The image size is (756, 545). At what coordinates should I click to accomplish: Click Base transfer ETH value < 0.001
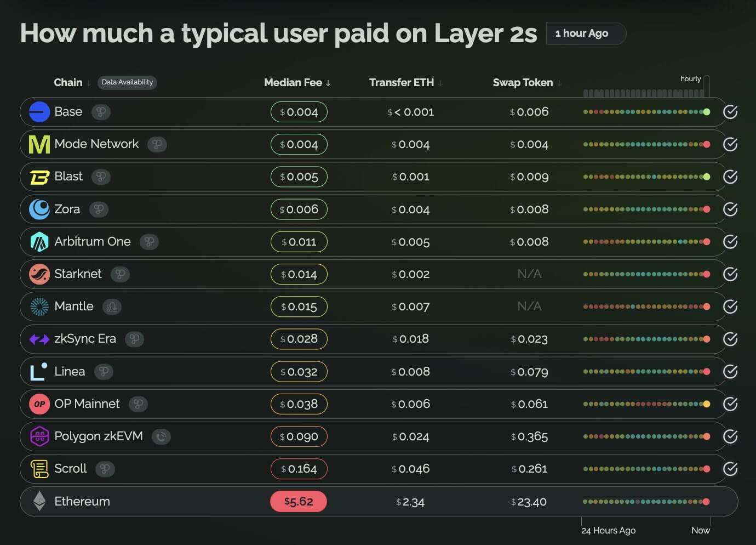411,112
